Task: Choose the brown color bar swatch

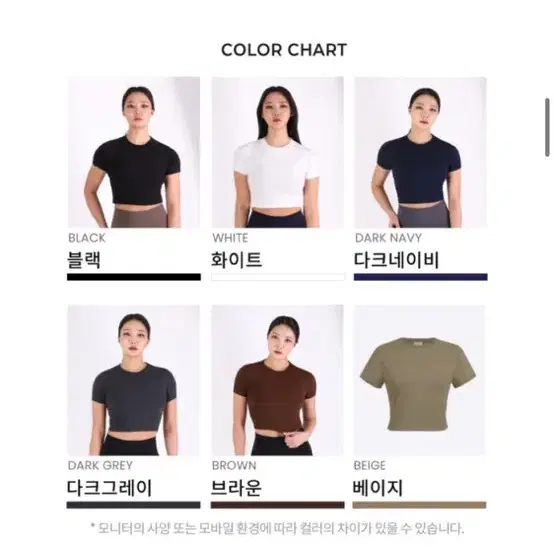Action: point(278,505)
